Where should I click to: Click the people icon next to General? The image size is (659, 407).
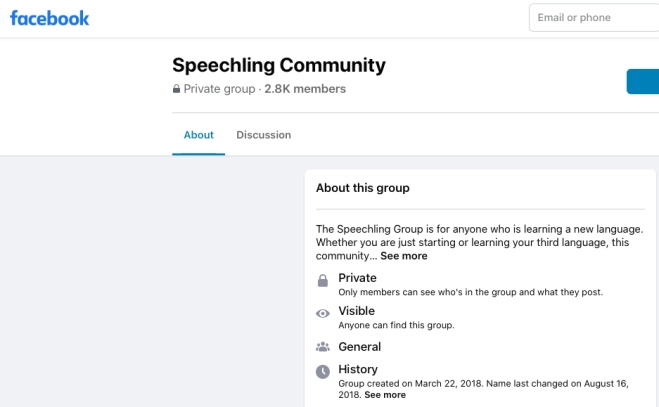(322, 347)
